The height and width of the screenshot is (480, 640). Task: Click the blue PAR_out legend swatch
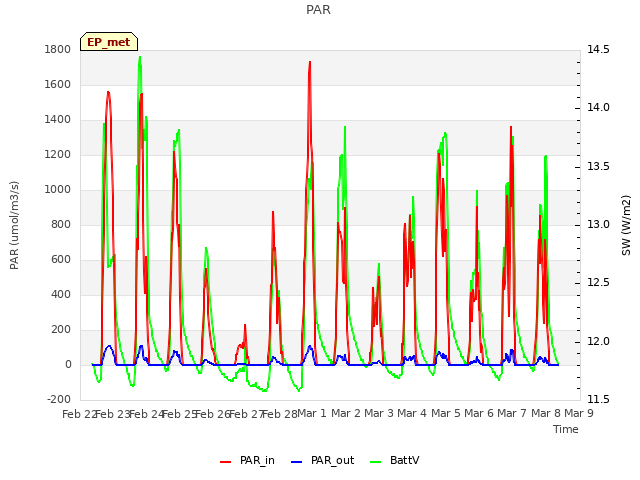[296, 462]
